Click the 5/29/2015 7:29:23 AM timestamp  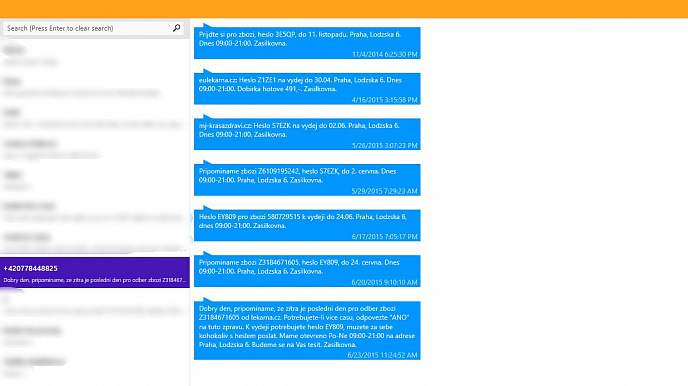click(384, 191)
